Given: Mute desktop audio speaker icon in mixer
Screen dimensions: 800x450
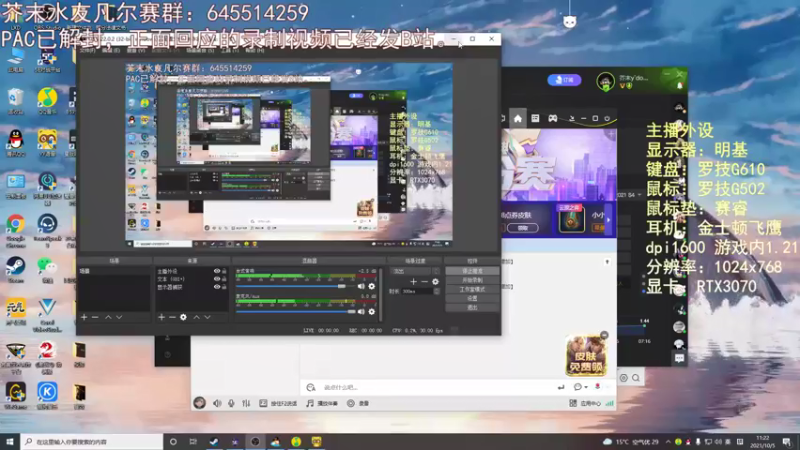Looking at the screenshot, I should tap(361, 286).
